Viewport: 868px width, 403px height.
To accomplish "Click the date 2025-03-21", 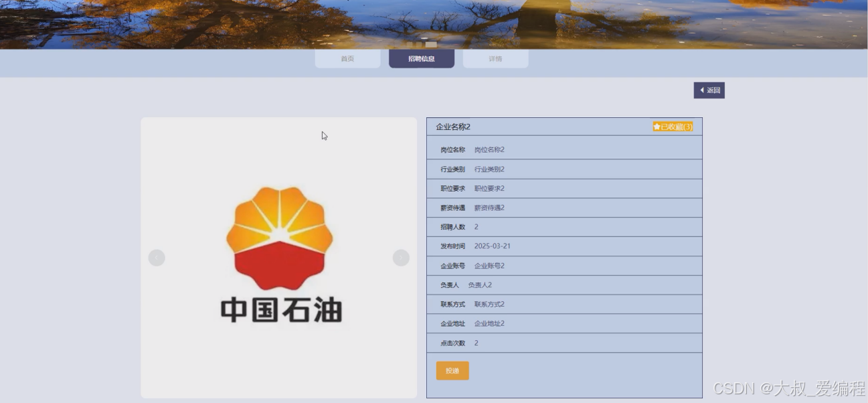I will point(493,246).
